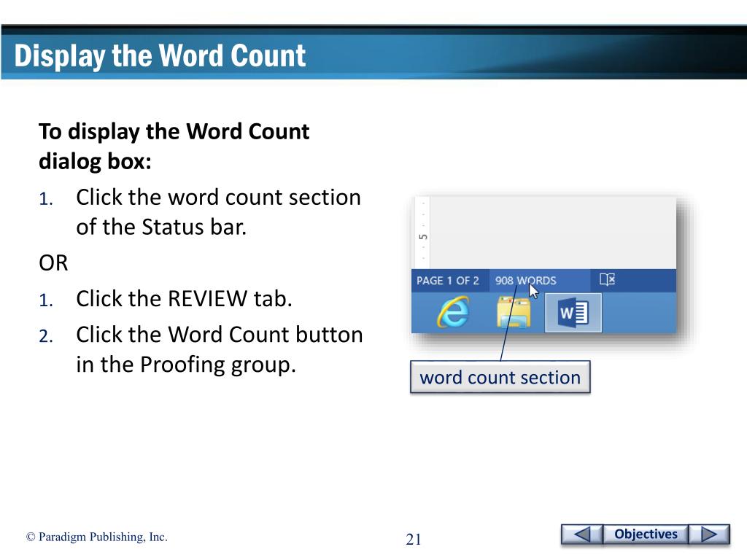
Task: Go to previous slide arrow button
Action: pos(581,534)
